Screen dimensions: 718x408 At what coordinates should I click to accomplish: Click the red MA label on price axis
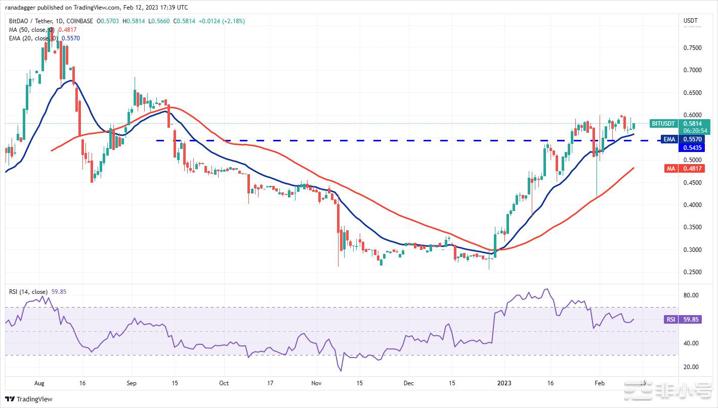tap(674, 168)
